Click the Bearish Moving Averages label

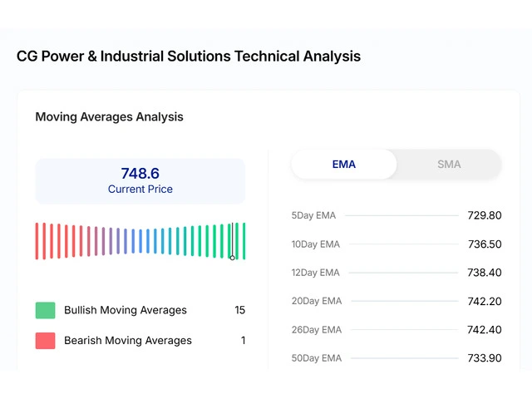128,340
